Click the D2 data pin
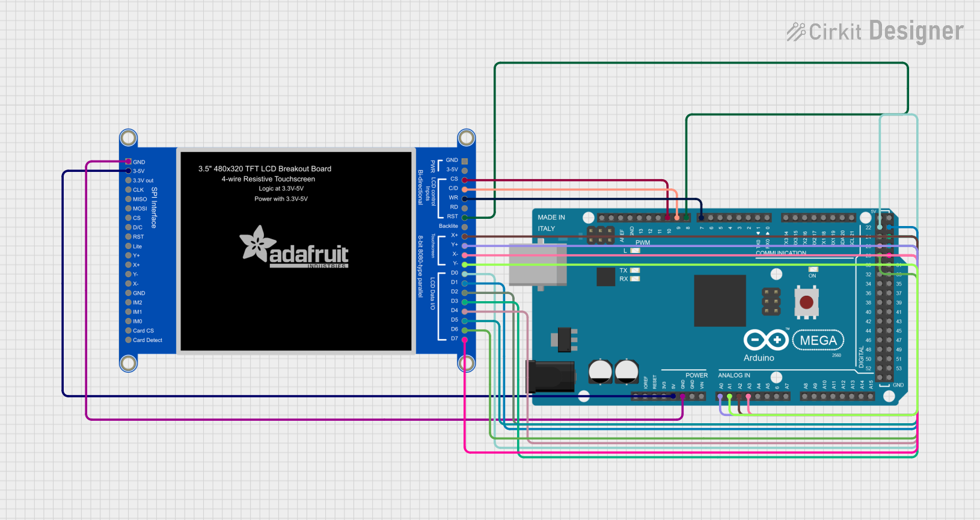This screenshot has height=520, width=980. pos(464,292)
